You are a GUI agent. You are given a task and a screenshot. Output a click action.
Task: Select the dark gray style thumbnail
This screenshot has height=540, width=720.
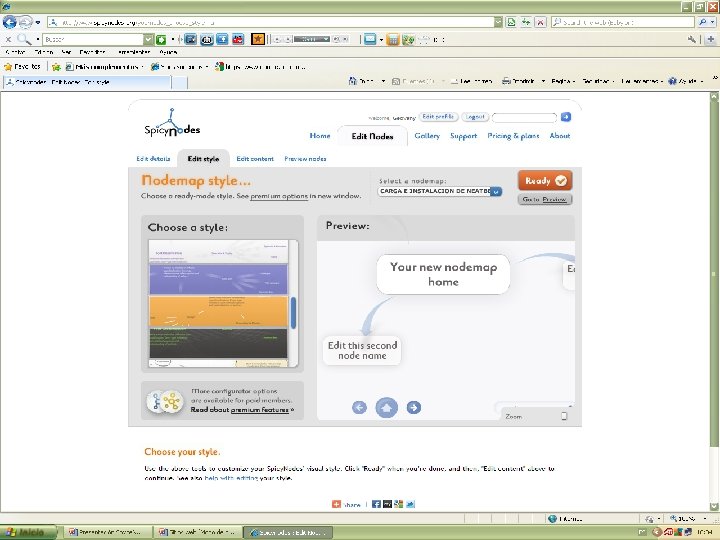[218, 343]
